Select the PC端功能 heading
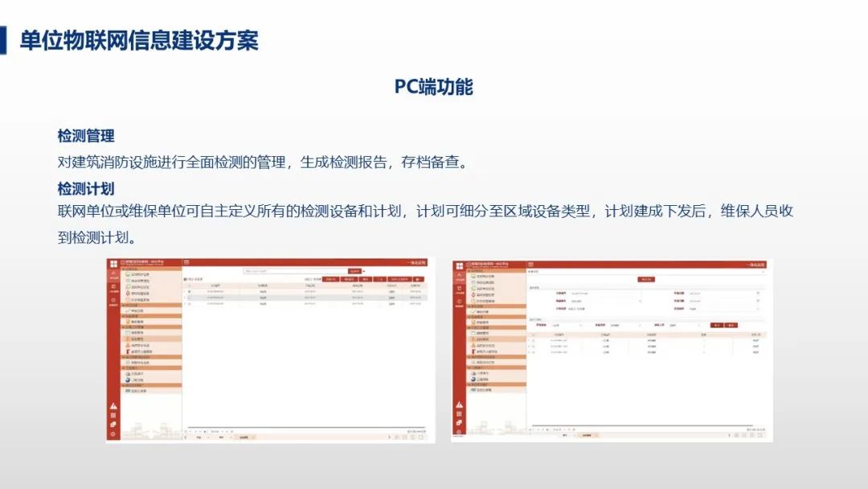The width and height of the screenshot is (868, 489). pos(433,87)
